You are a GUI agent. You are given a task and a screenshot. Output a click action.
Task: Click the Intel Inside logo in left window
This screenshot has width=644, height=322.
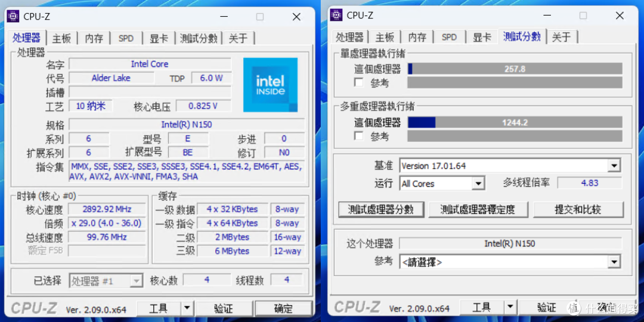tap(270, 85)
